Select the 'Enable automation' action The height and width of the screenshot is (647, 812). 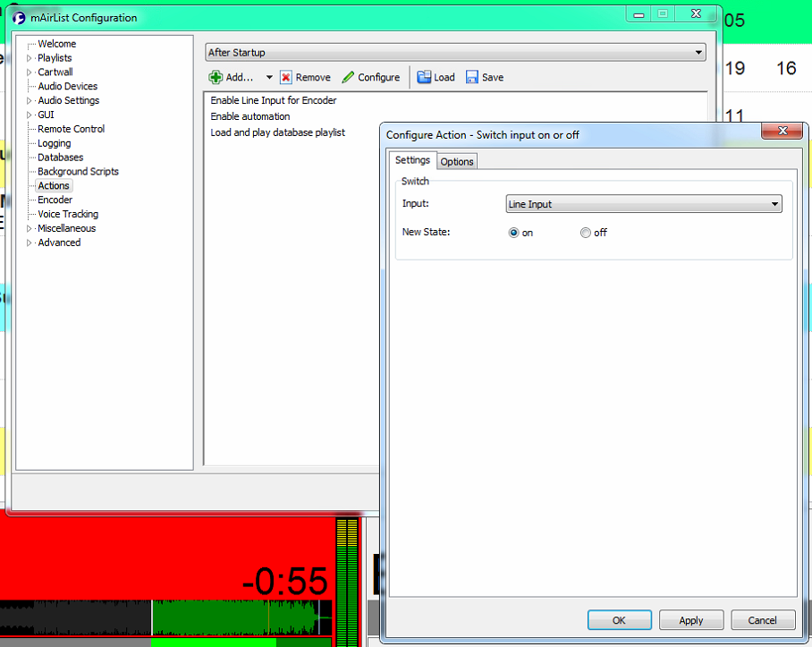(250, 116)
